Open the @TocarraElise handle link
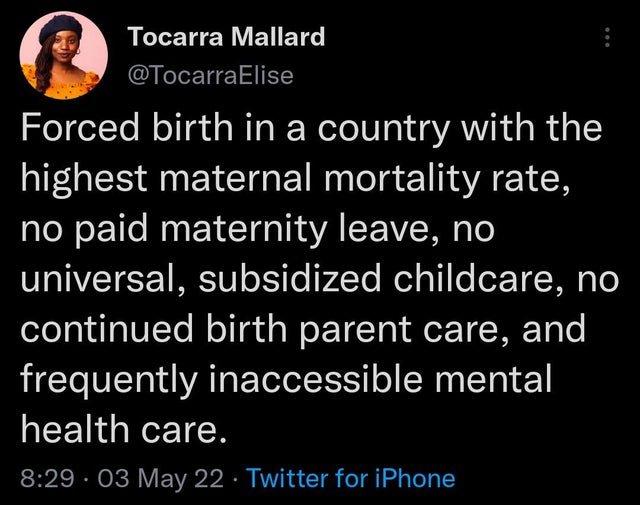640x505 pixels. click(x=211, y=76)
